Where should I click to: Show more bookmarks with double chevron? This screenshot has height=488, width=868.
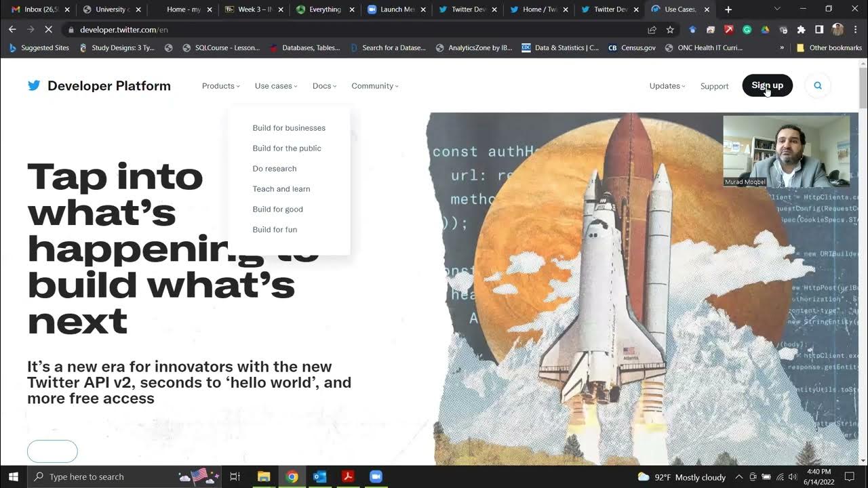click(x=782, y=48)
